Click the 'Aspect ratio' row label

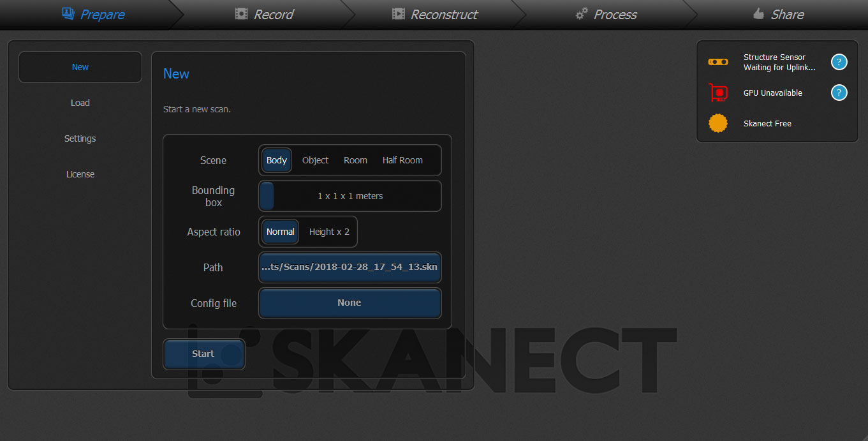tap(214, 232)
